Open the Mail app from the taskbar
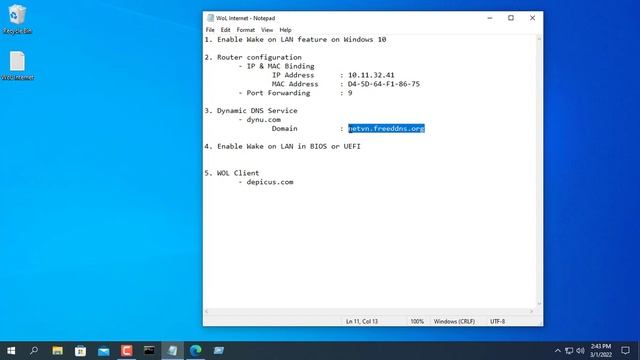Screen dimensions: 640x360 tap(103, 351)
